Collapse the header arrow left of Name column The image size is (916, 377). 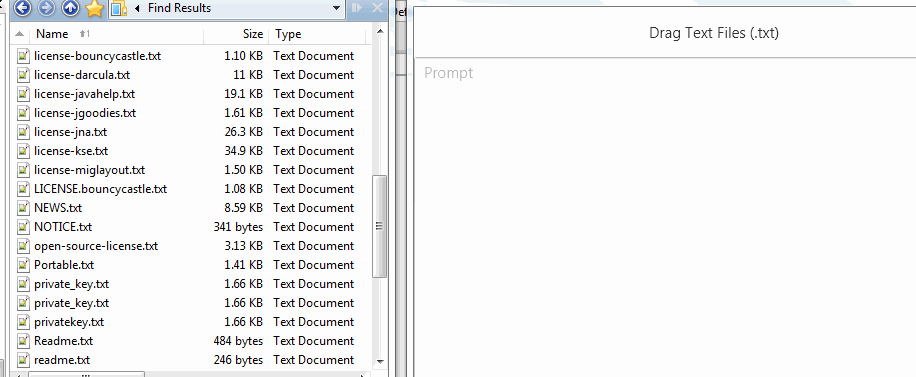(x=19, y=34)
